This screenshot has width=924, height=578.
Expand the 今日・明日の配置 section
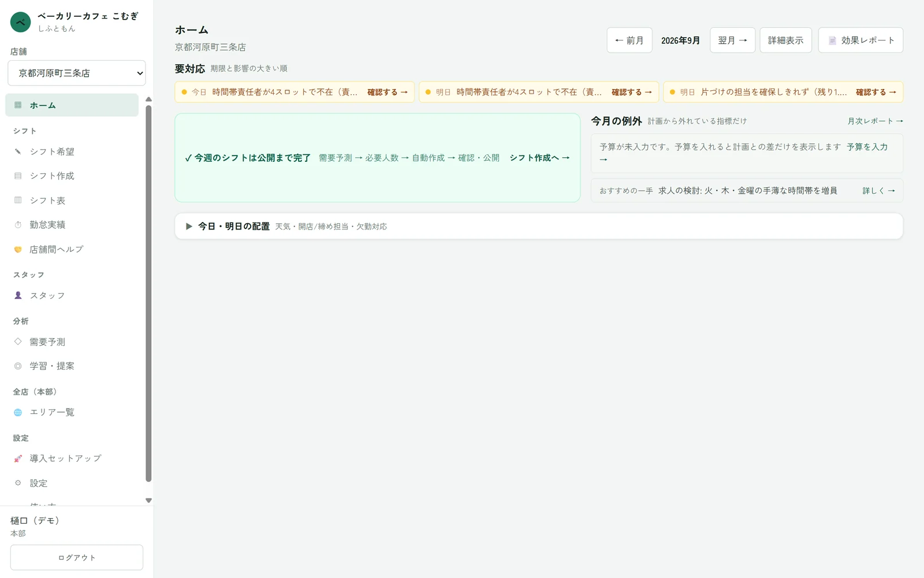pyautogui.click(x=539, y=226)
